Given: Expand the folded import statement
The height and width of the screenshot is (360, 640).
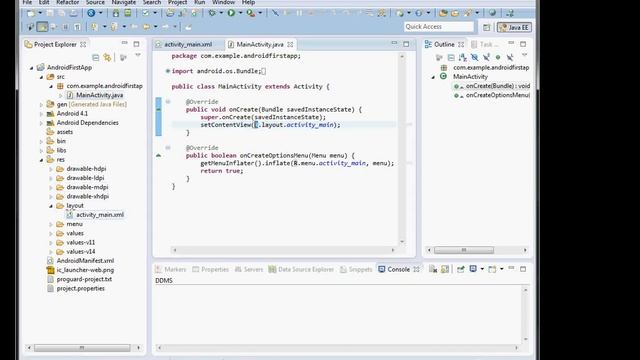Looking at the screenshot, I should 167,71.
